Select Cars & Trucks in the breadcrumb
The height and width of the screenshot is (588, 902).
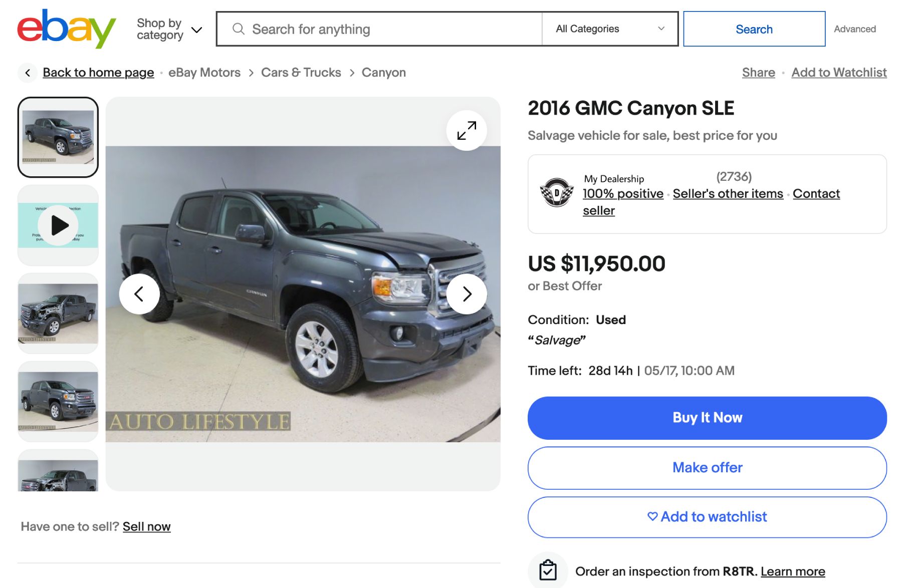[301, 73]
